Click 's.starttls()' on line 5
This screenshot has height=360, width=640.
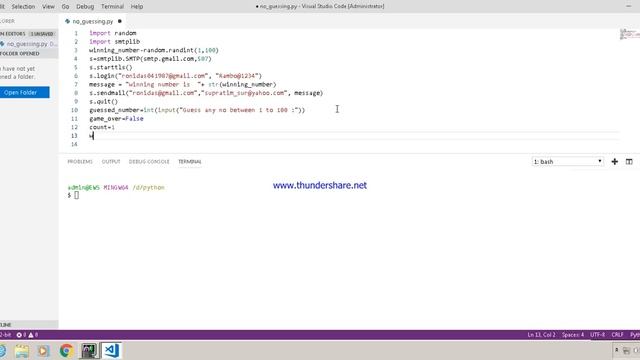[111, 67]
